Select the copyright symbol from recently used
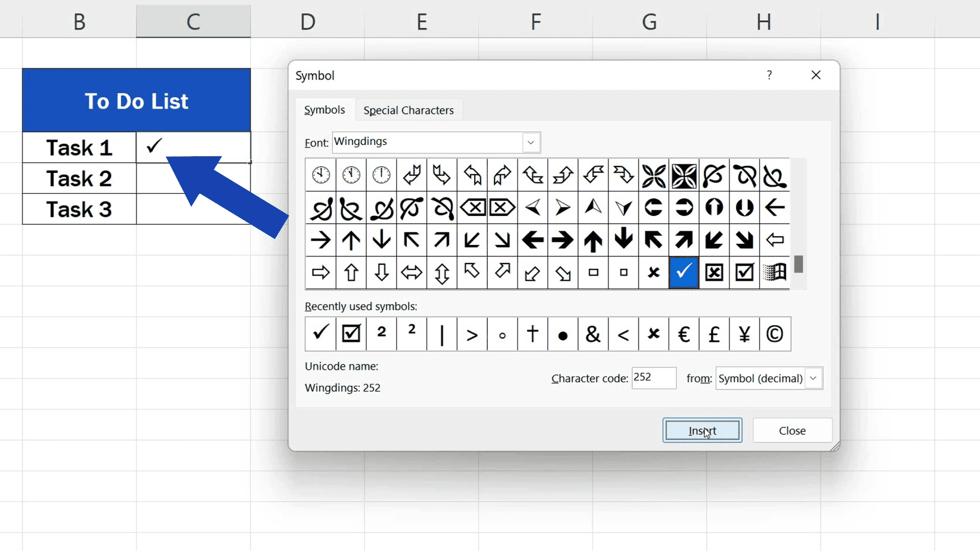 pyautogui.click(x=775, y=334)
